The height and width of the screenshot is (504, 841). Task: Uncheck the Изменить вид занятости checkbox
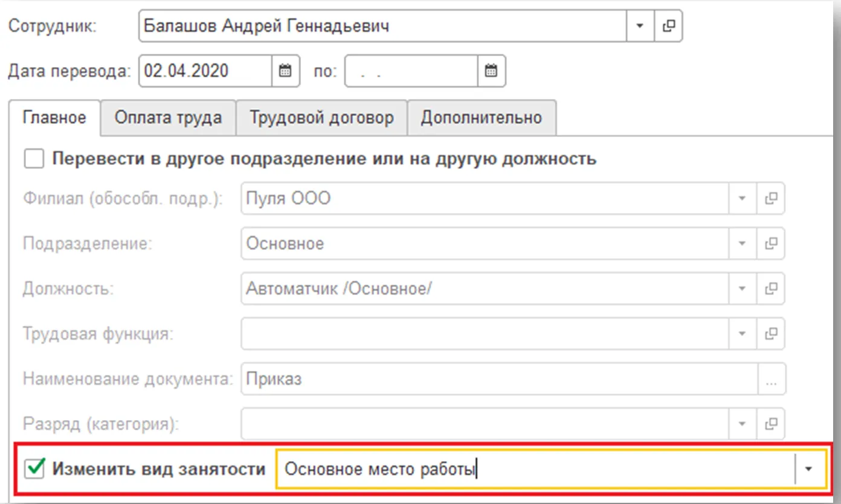(34, 469)
